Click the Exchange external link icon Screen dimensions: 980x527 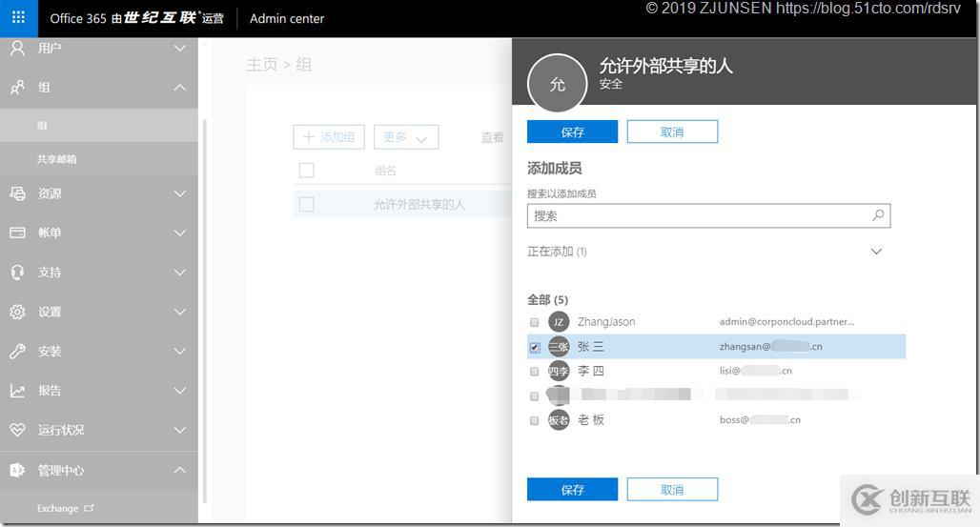click(x=89, y=508)
